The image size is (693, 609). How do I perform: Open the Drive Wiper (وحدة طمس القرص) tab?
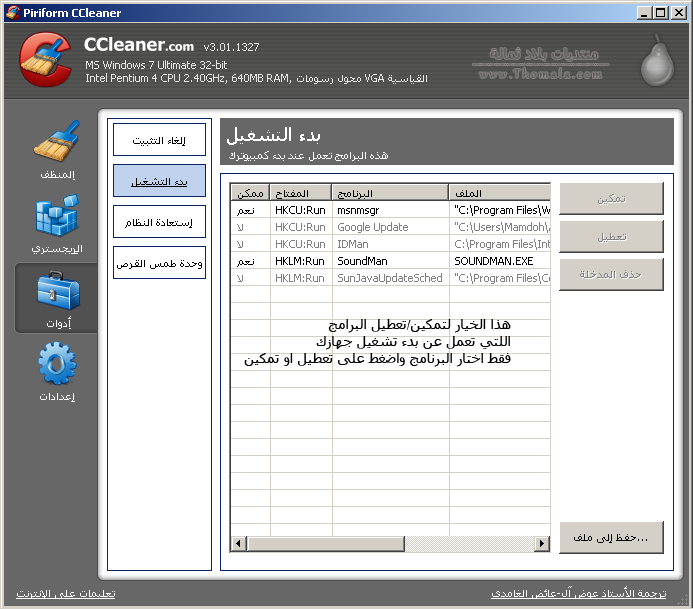tap(159, 263)
